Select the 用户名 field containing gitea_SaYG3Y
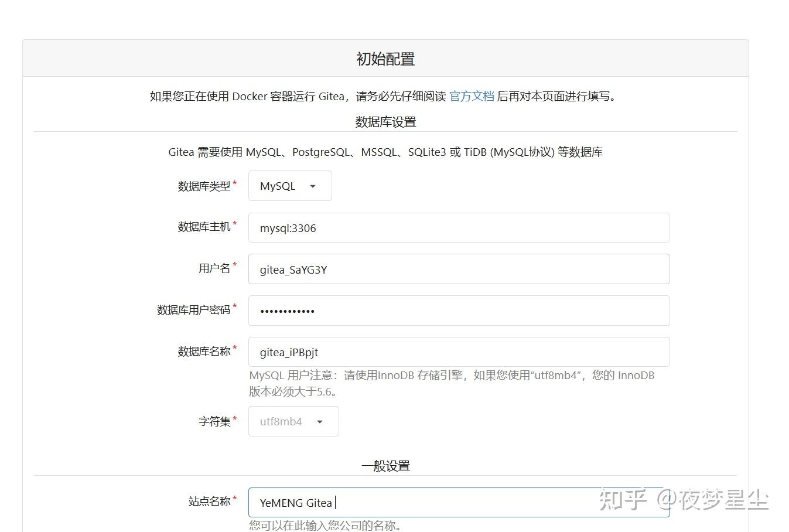Viewport: 789px width, 532px height. (410, 269)
